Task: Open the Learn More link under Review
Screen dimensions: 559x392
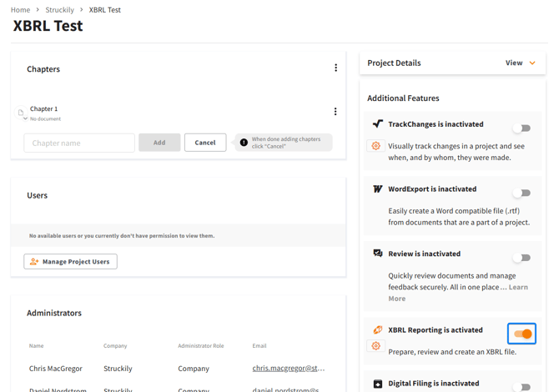Action: 517,287
